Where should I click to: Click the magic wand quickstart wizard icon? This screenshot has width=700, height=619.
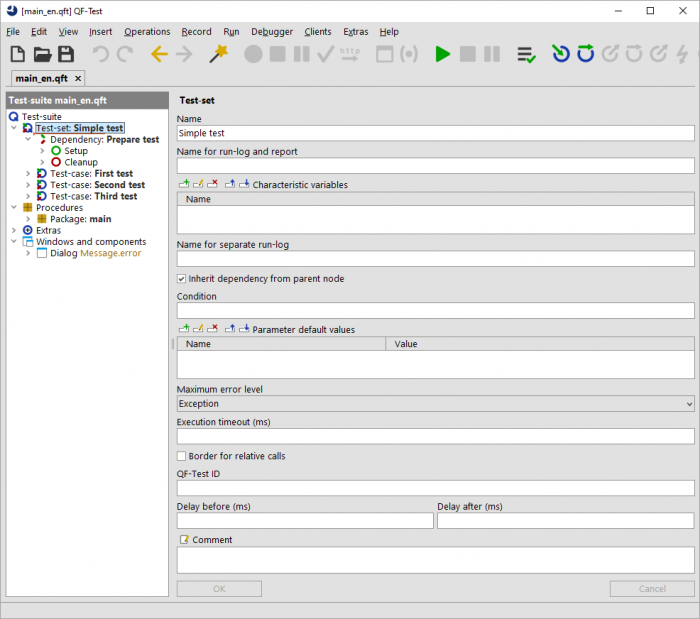click(x=218, y=54)
